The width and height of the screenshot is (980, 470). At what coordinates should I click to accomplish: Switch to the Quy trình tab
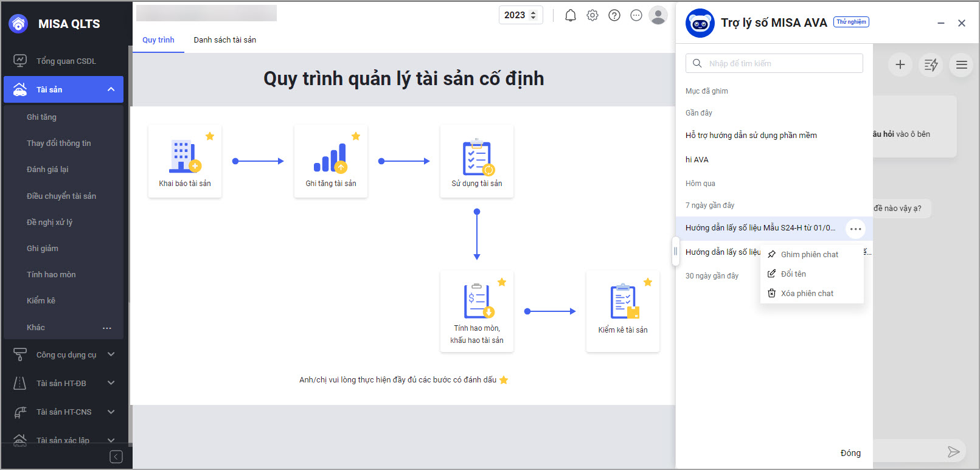tap(158, 40)
